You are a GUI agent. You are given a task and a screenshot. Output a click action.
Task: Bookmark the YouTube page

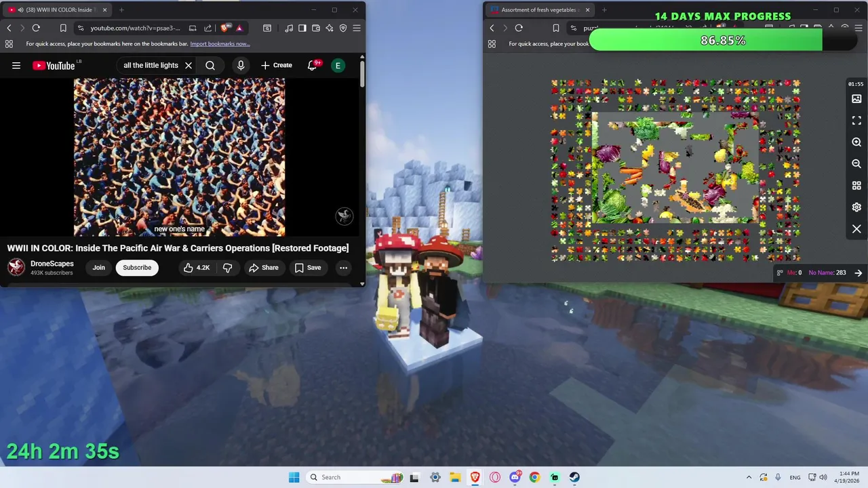pyautogui.click(x=63, y=28)
